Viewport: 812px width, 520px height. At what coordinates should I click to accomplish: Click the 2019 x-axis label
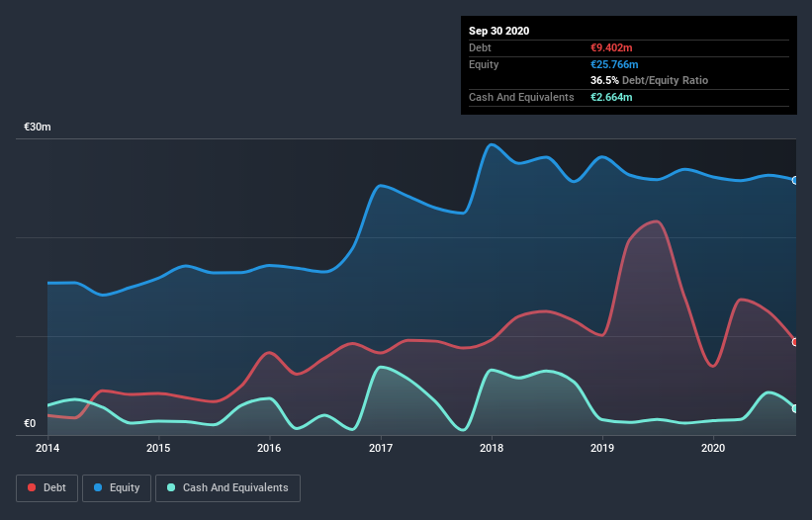click(602, 448)
